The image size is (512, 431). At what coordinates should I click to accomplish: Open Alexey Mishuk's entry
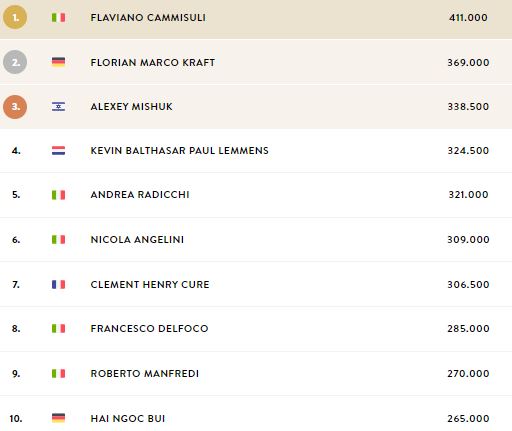131,107
